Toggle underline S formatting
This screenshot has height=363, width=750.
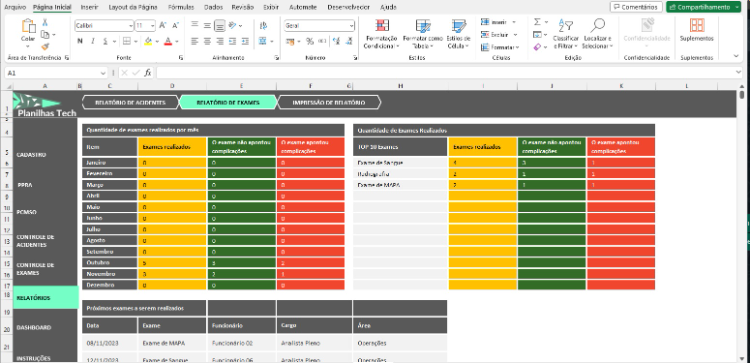105,42
